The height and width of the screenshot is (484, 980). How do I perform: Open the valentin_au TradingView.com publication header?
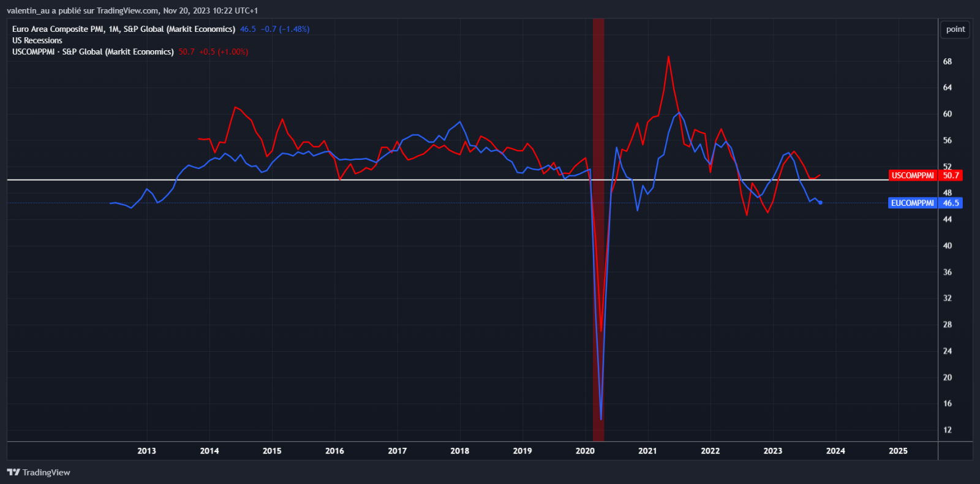[132, 11]
